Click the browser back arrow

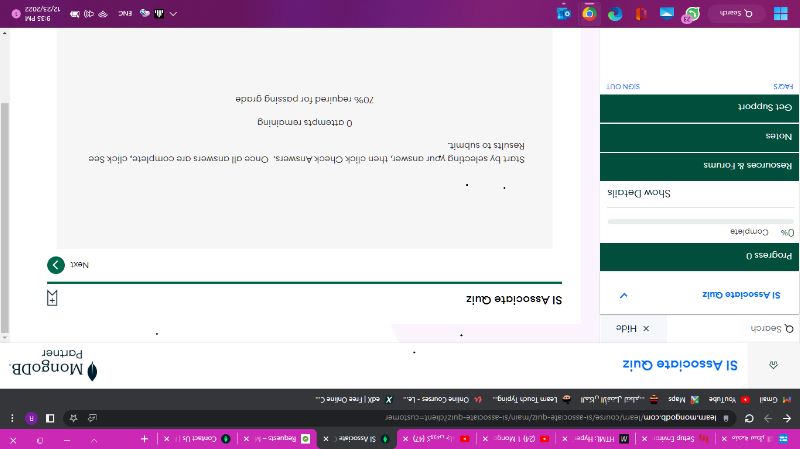click(786, 418)
